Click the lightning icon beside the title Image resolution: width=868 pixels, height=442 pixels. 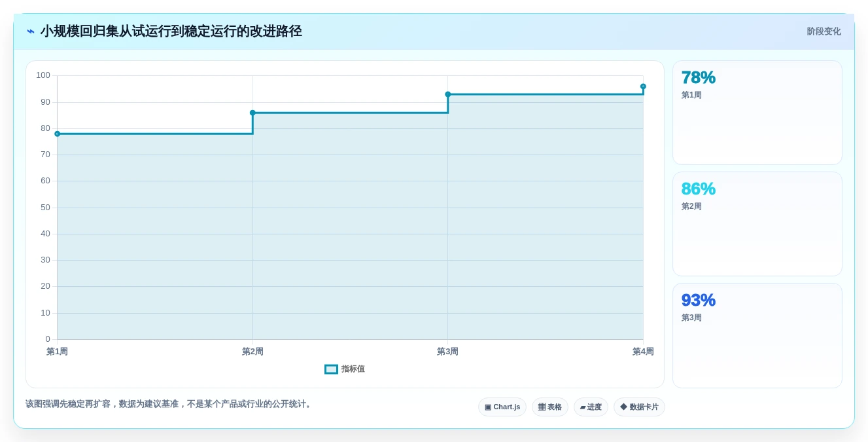click(x=31, y=31)
